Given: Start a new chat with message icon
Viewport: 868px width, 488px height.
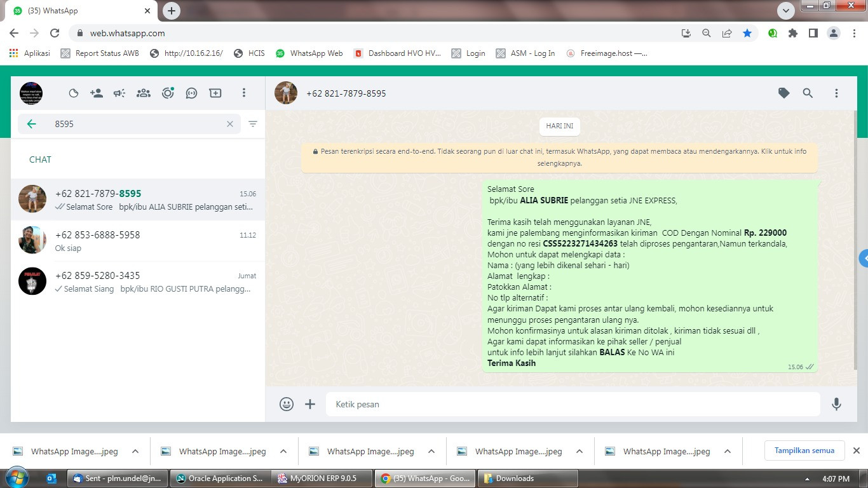Looking at the screenshot, I should (x=191, y=93).
